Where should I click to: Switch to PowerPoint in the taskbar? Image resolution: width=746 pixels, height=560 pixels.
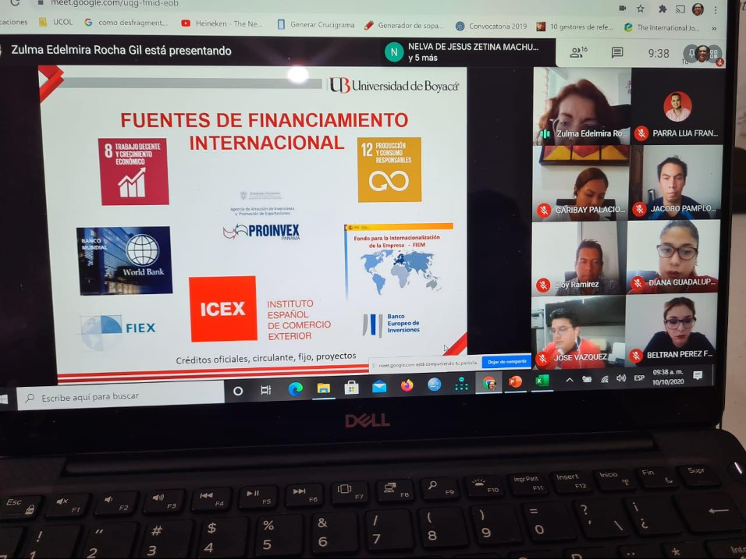[x=515, y=381]
